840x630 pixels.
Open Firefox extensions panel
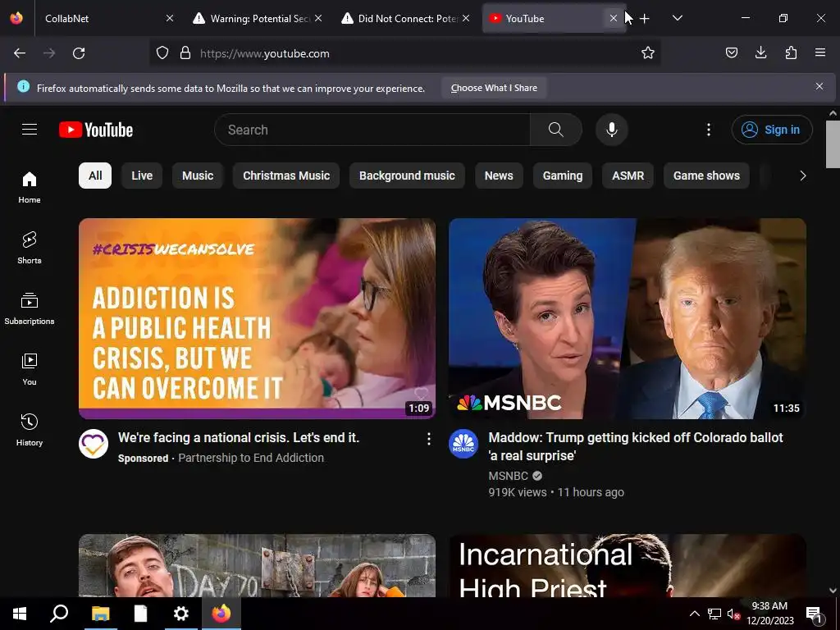(x=791, y=52)
